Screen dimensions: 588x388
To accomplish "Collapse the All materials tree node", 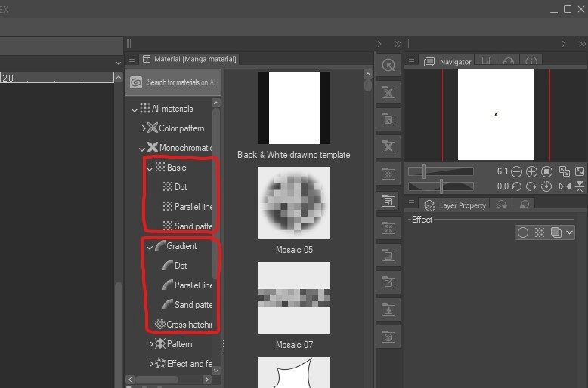I will point(135,109).
